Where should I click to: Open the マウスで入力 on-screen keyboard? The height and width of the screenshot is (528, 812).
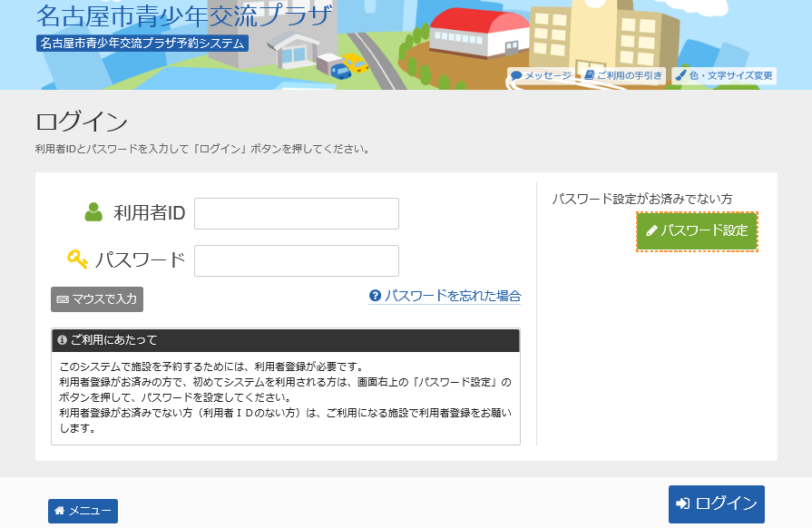(97, 299)
